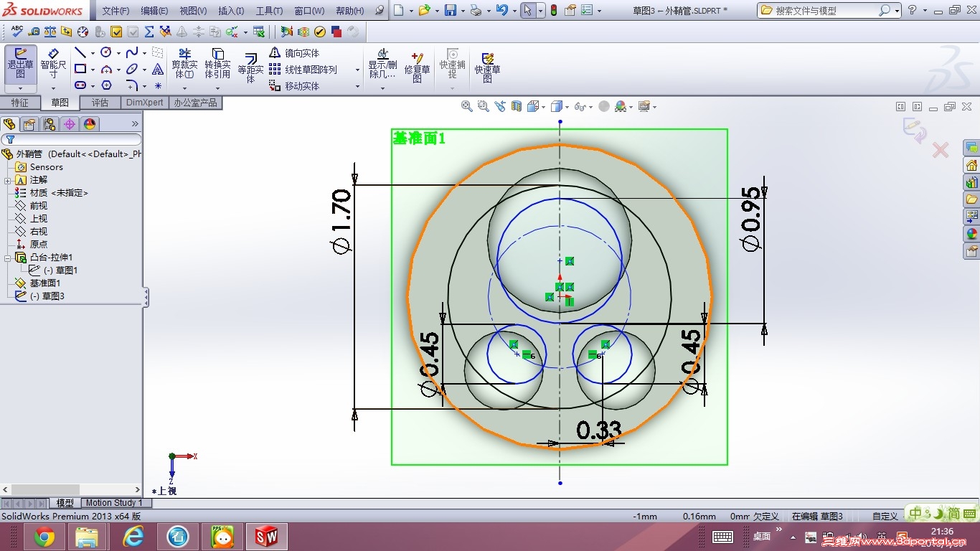Select the sketch Point tool
The width and height of the screenshot is (980, 551).
point(158,85)
